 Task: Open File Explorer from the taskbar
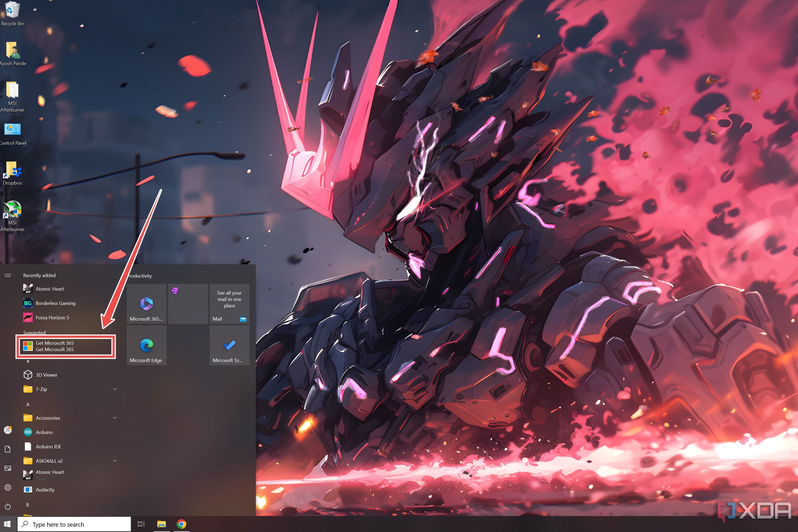click(161, 524)
